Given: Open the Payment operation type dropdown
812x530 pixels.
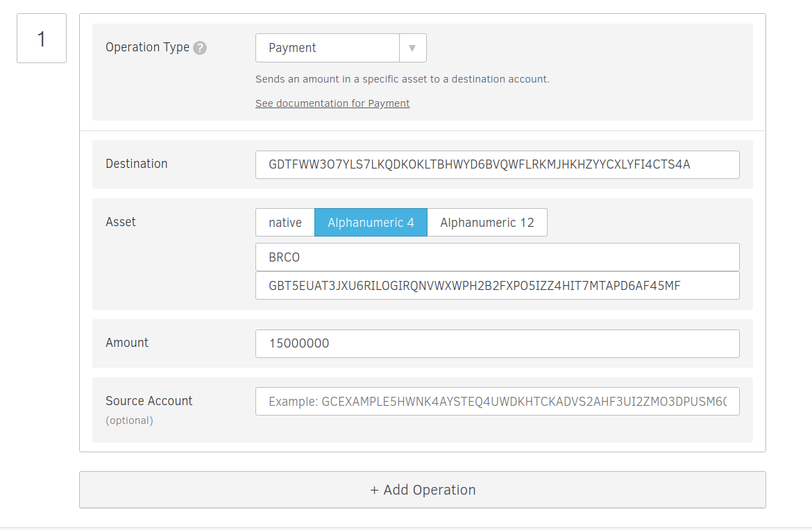Looking at the screenshot, I should point(328,48).
